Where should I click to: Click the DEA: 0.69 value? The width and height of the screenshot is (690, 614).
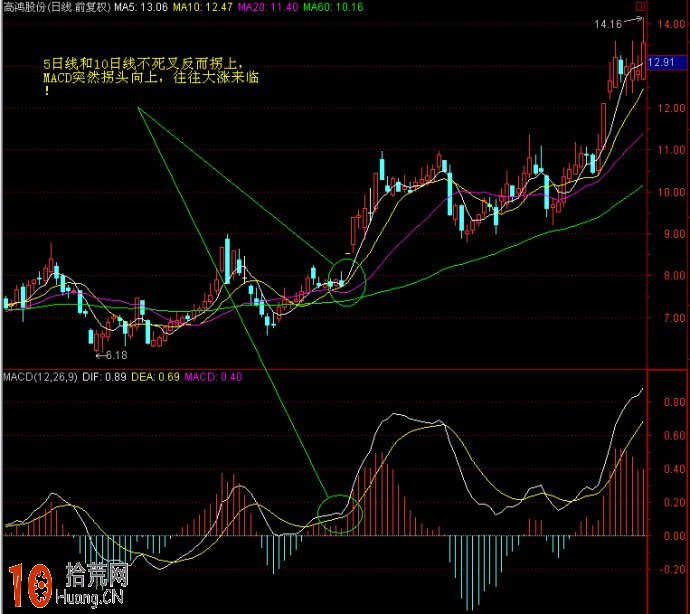pos(155,377)
